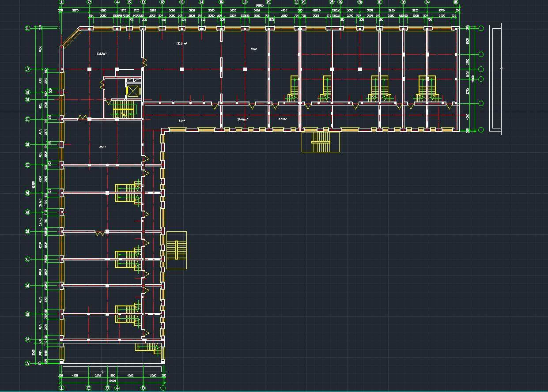The image size is (548, 392).
Task: Select the exterior yellow staircase on south facade
Action: (x=321, y=142)
